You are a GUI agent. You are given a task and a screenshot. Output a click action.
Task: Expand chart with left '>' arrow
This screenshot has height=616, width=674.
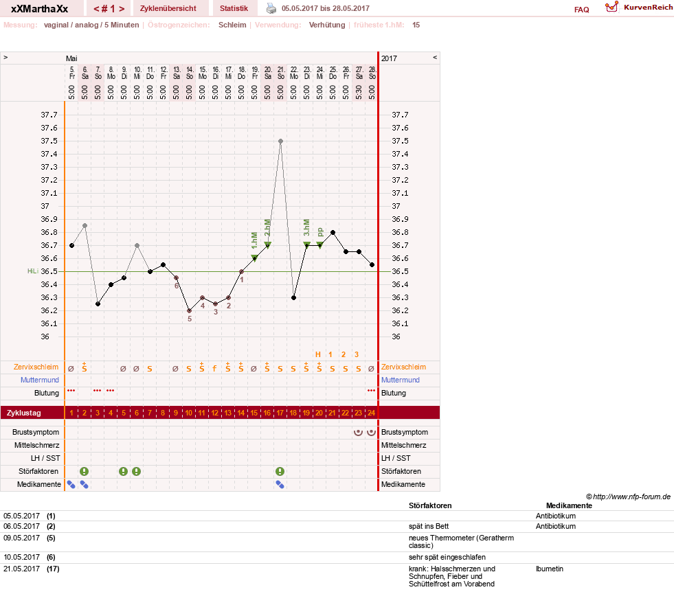point(5,57)
